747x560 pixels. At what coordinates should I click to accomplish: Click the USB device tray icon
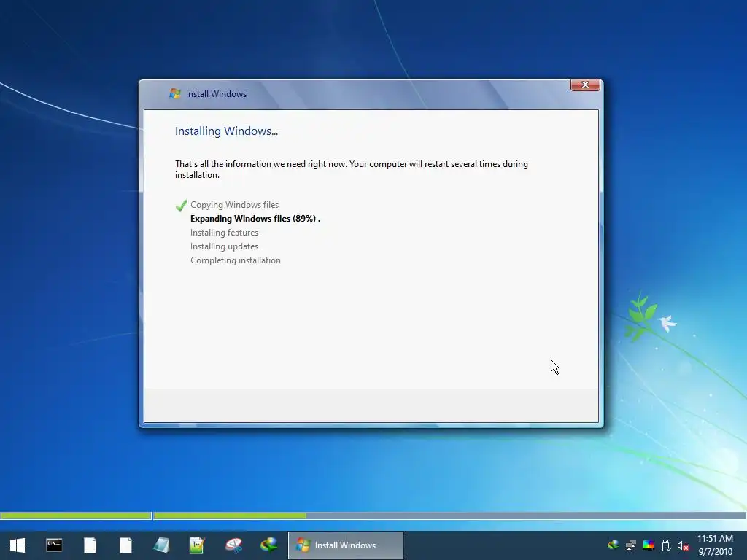667,545
